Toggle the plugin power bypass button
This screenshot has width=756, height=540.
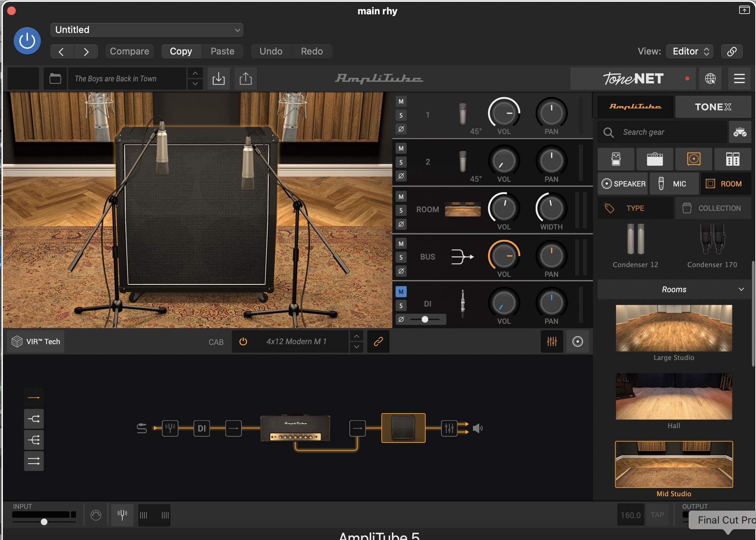click(x=27, y=41)
